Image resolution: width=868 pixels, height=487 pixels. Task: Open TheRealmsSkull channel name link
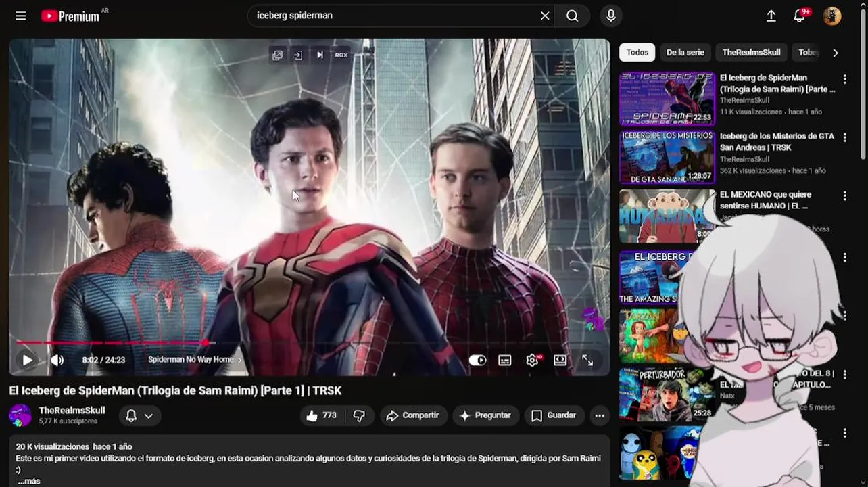pyautogui.click(x=72, y=411)
